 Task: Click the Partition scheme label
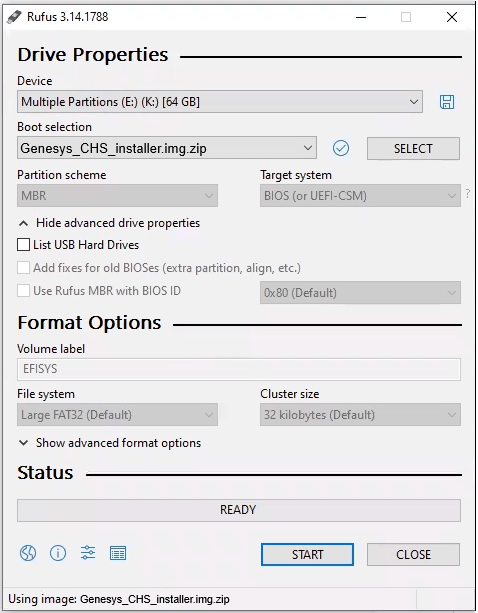62,174
